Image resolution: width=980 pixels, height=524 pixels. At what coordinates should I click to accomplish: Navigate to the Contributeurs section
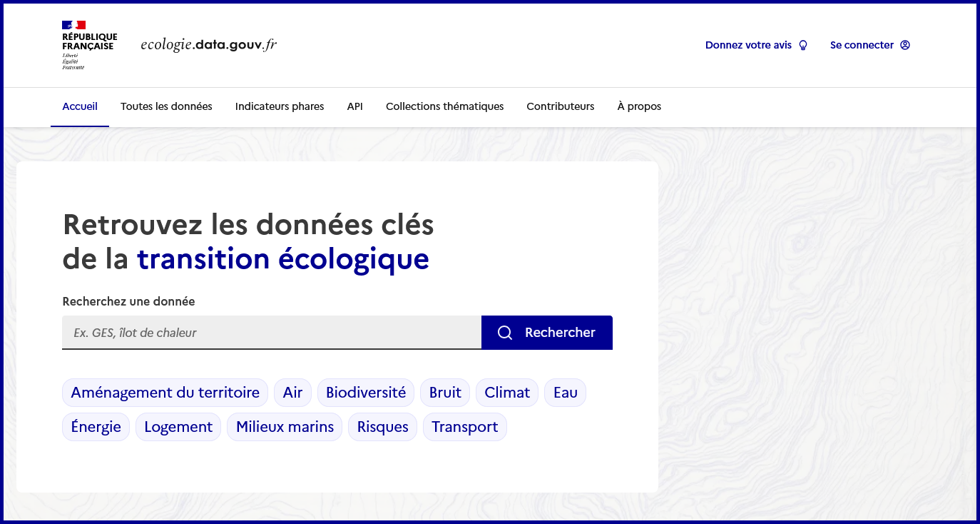tap(560, 106)
